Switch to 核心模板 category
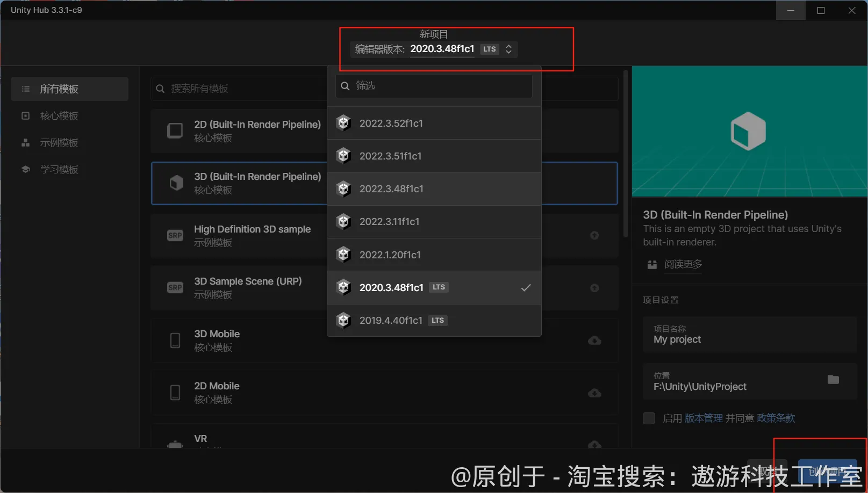The width and height of the screenshot is (868, 493). [x=59, y=116]
